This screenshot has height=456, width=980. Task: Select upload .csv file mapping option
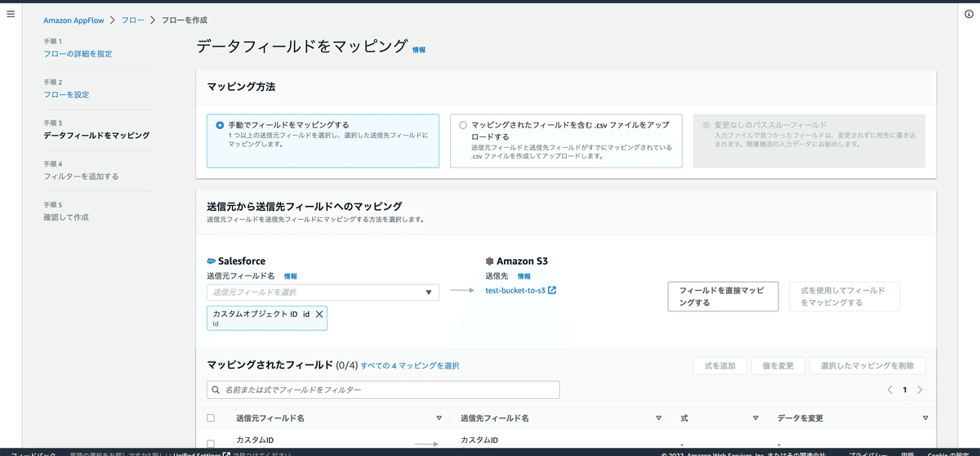pos(463,125)
